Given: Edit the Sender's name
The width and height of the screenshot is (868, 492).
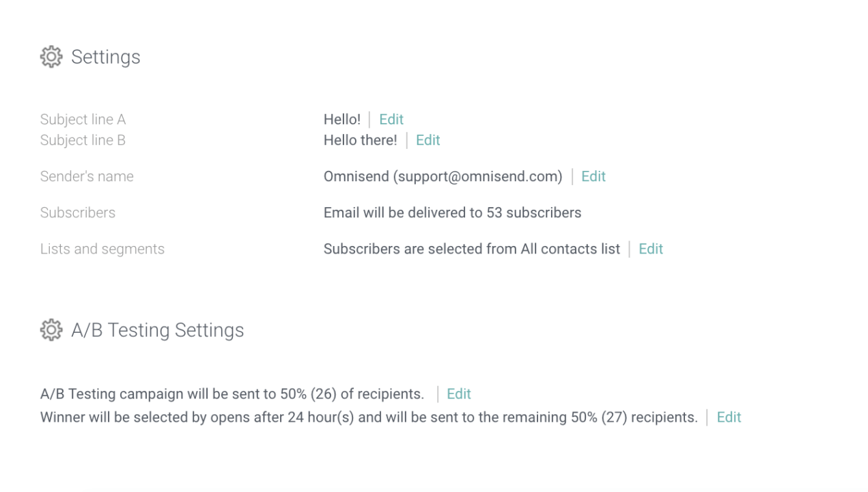Looking at the screenshot, I should 593,176.
